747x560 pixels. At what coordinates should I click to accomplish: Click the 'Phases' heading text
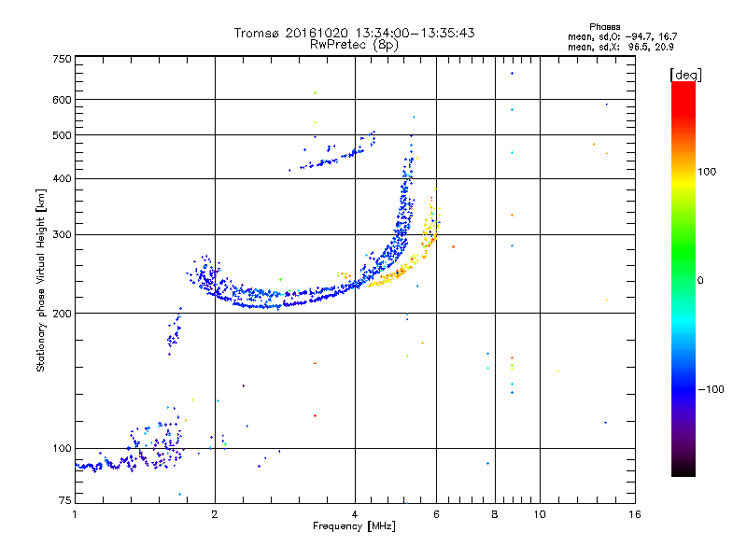click(604, 27)
